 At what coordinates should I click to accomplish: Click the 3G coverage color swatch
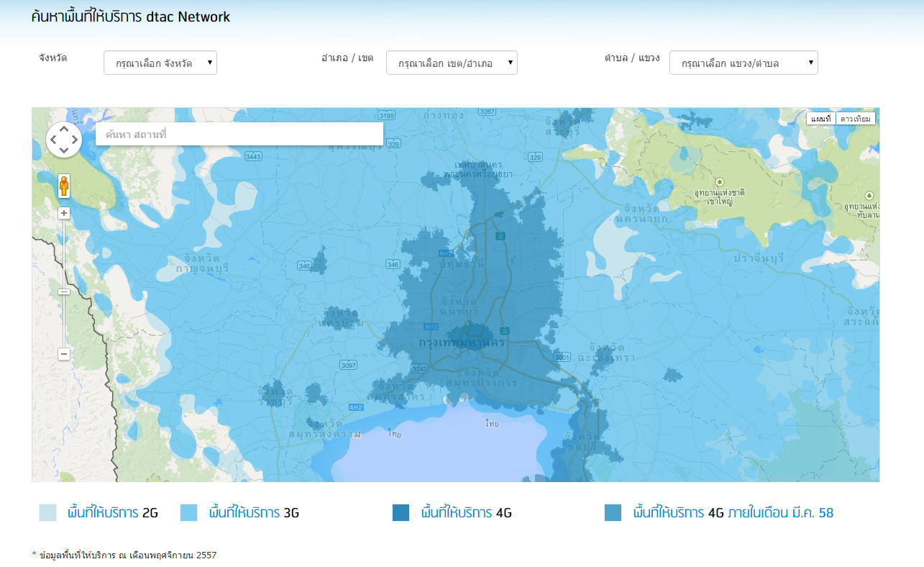click(188, 513)
